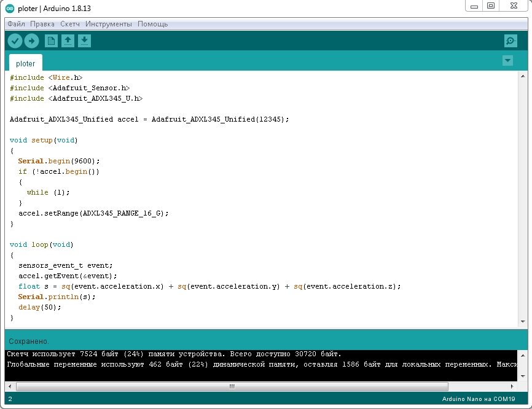Viewport: 532px width, 409px height.
Task: Close the Arduino IDE window
Action: 514,6
